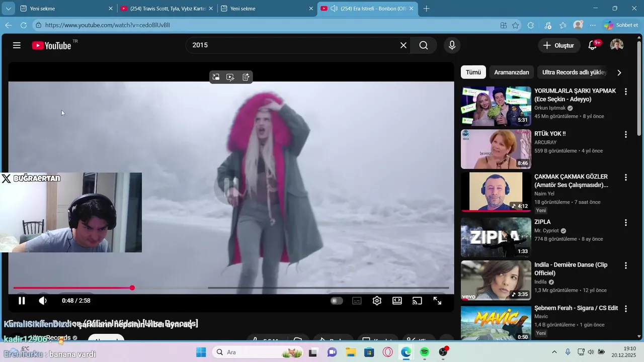Open a new browser tab
Screen dimensions: 644x362
click(427, 9)
